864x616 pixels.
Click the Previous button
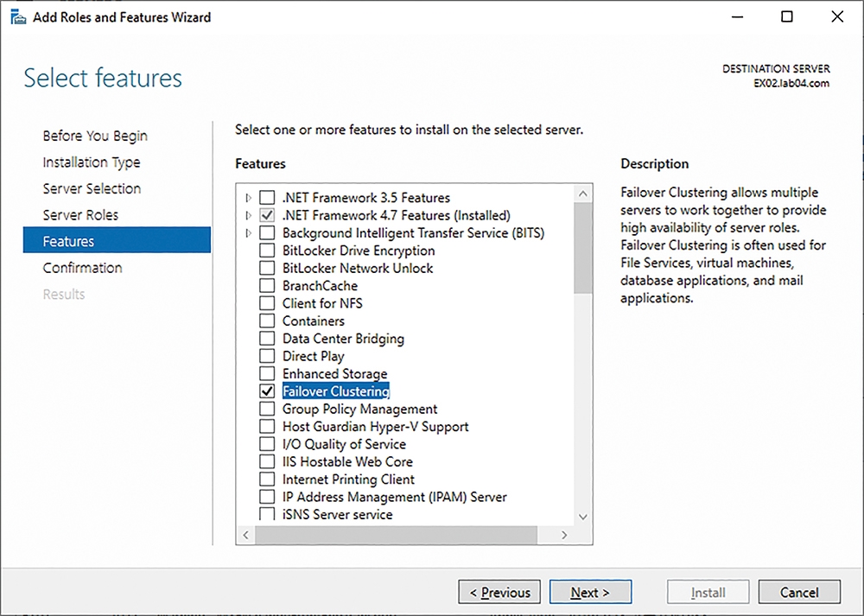coord(499,593)
